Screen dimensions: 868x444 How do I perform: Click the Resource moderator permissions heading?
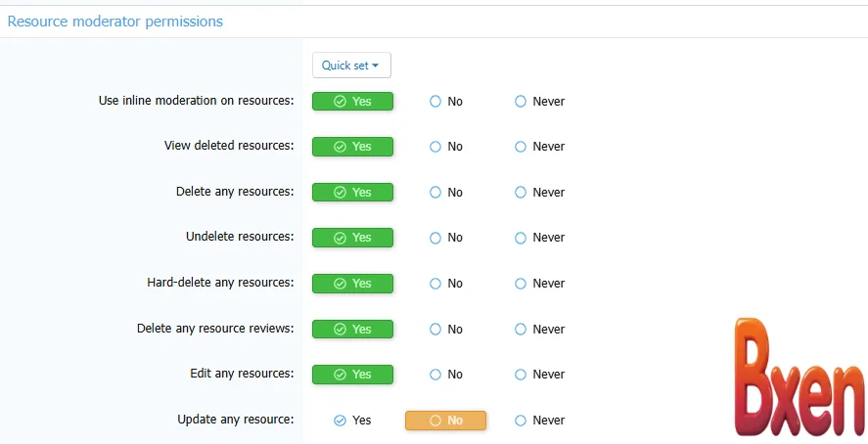(x=115, y=22)
